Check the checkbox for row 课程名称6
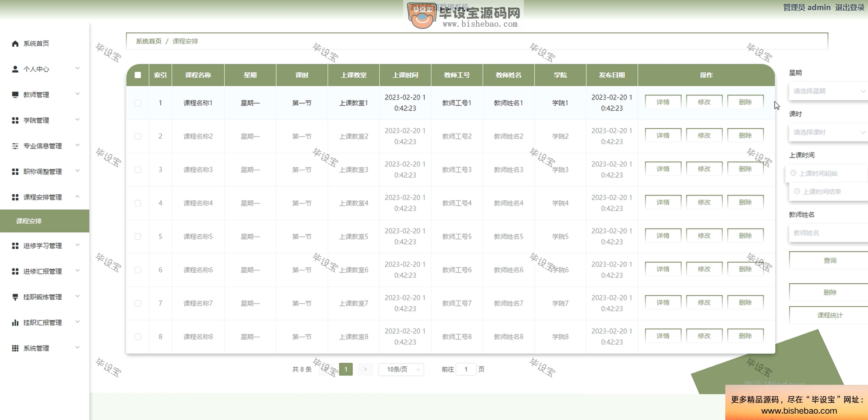 click(137, 270)
